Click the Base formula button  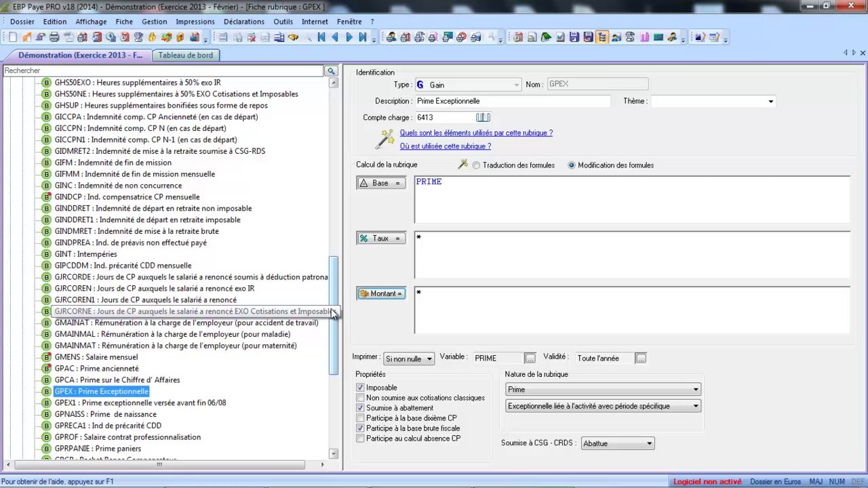coord(381,183)
